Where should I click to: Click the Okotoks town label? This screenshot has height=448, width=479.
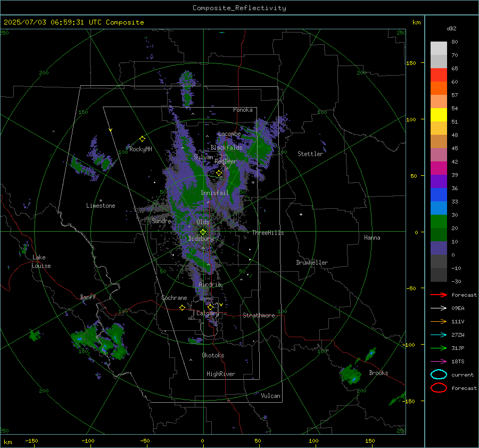pos(213,355)
